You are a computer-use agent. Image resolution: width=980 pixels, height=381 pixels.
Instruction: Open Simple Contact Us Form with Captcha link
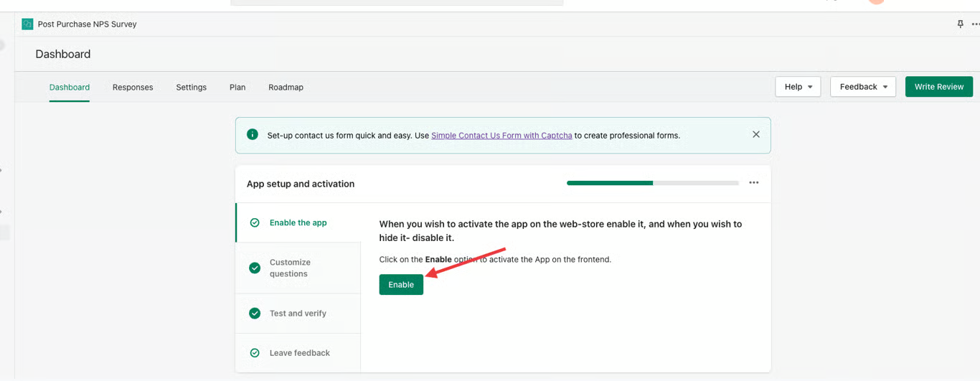click(x=501, y=135)
